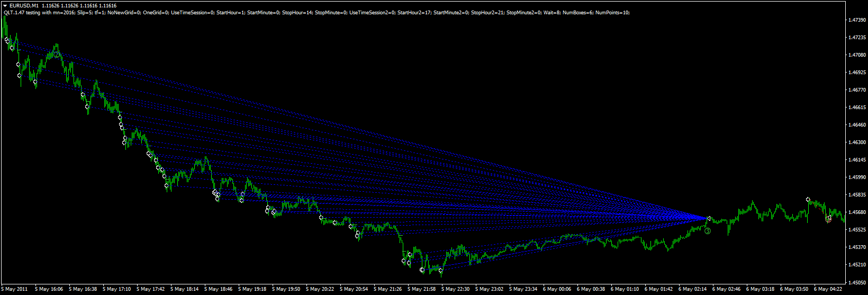This screenshot has width=868, height=295.
Task: Open the chart menu triangle beside EURUSD,M1
Action: (x=5, y=6)
